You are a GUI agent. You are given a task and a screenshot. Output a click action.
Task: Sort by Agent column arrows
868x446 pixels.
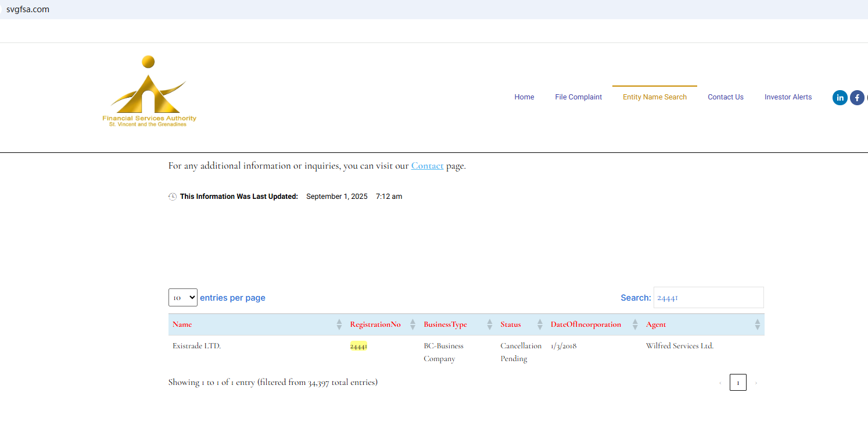click(x=757, y=324)
